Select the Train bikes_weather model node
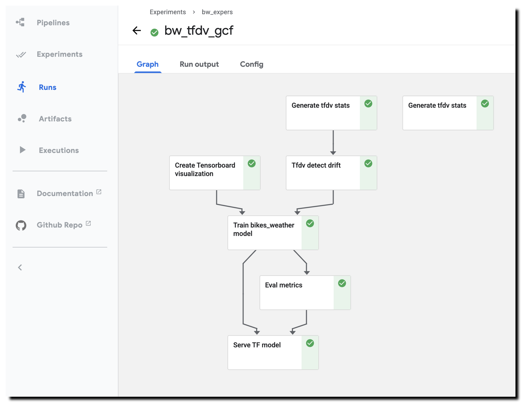Screen dimensions: 532x413 tap(273, 233)
